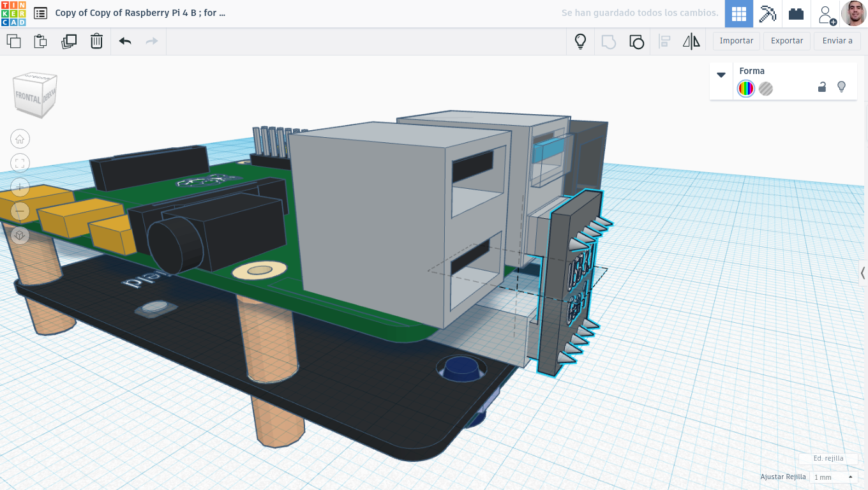Set the shape to hole swatch
868x490 pixels.
click(766, 89)
